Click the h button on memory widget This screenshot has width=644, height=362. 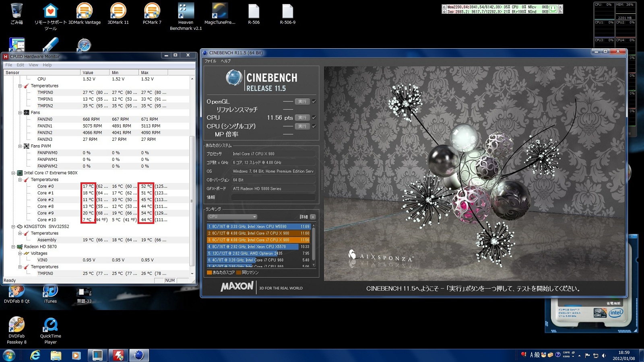[560, 11]
